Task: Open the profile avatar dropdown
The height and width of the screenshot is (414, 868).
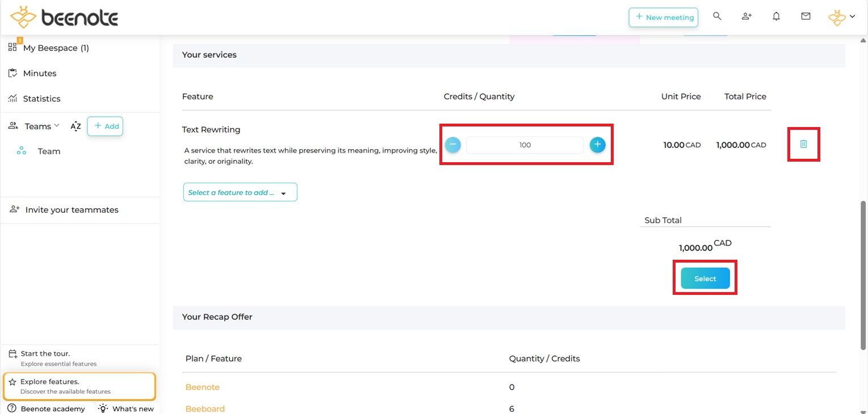Action: [x=841, y=17]
